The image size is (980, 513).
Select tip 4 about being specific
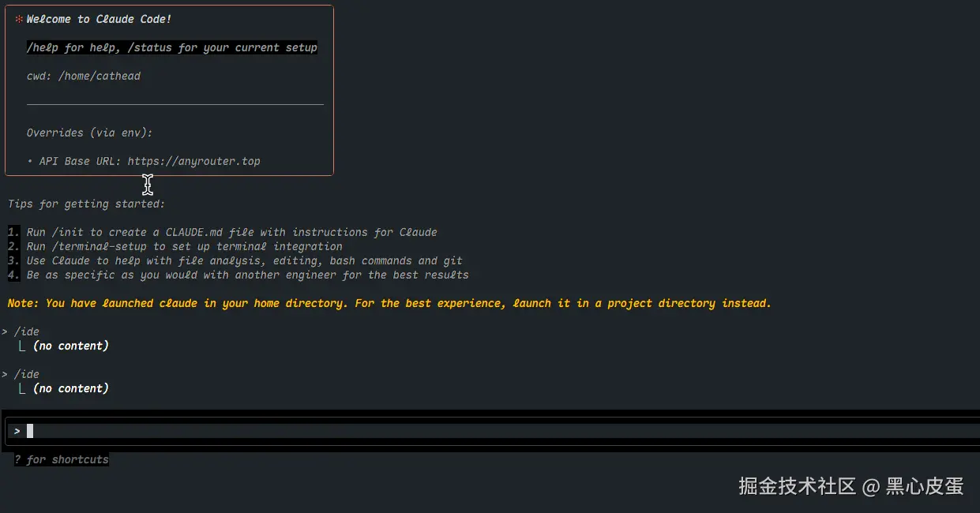238,275
